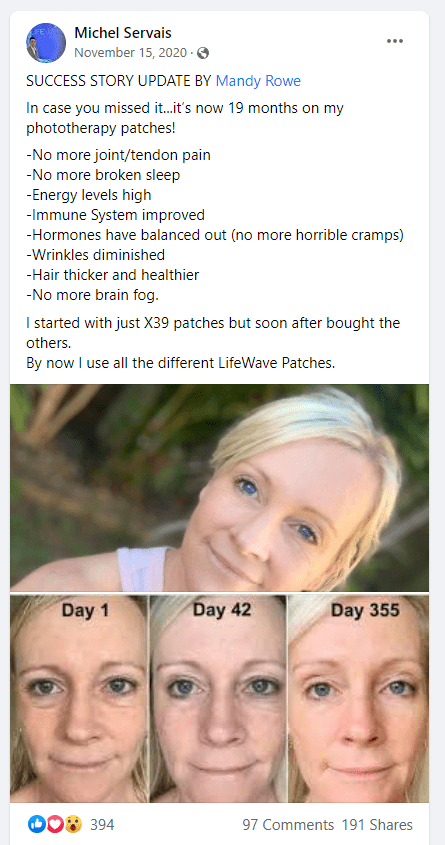Click the yellow Wow reaction emoji

tap(72, 824)
